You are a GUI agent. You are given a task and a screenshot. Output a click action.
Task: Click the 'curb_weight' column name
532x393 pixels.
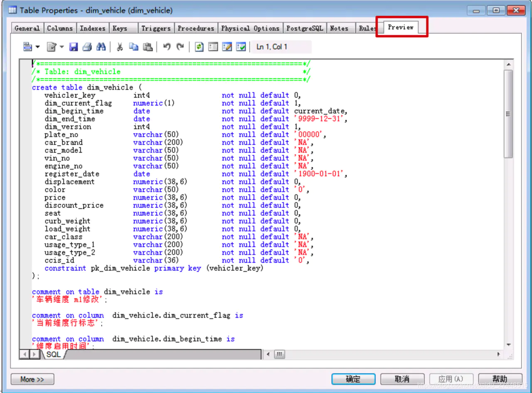pos(67,221)
